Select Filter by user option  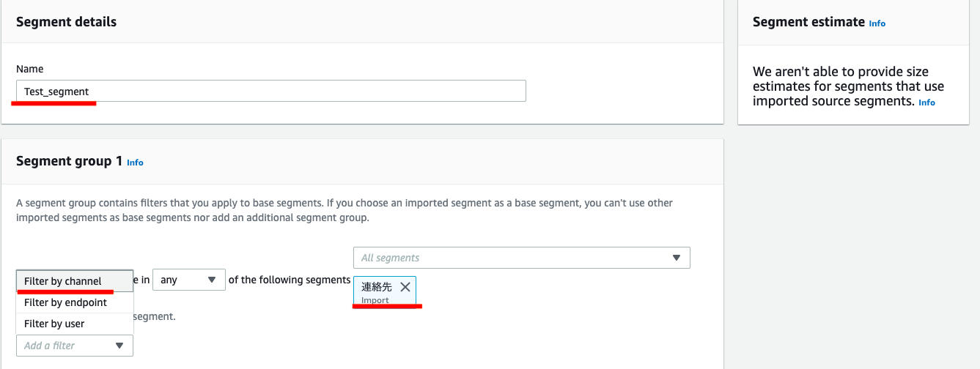[54, 324]
